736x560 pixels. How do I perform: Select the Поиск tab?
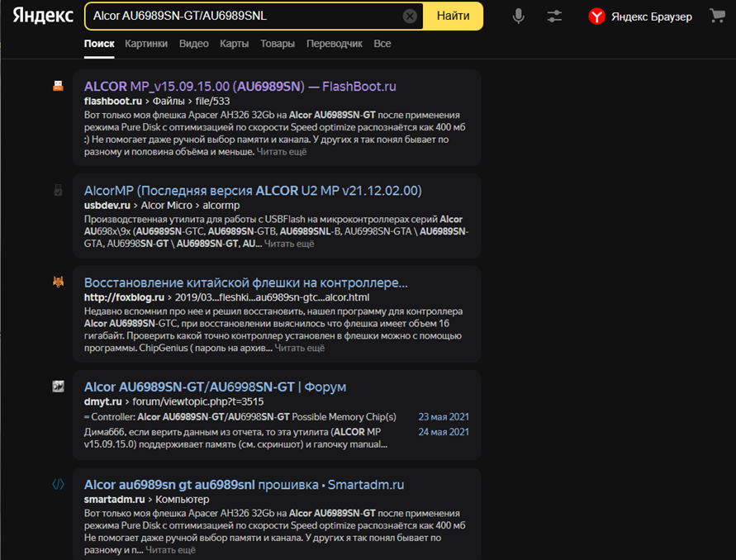[x=99, y=44]
